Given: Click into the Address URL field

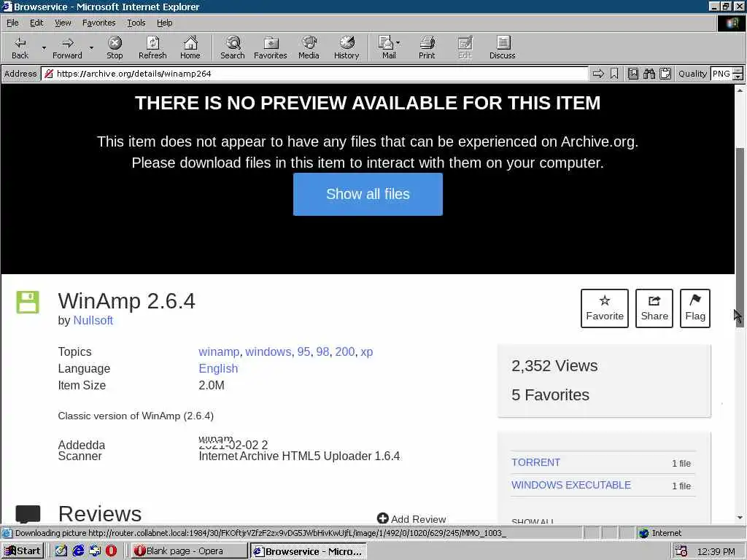Looking at the screenshot, I should pos(317,74).
